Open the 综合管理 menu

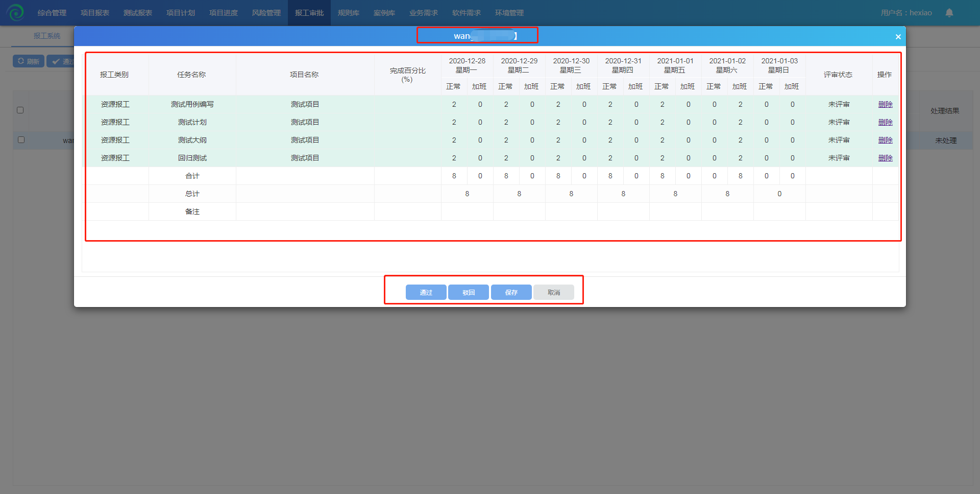pos(52,13)
